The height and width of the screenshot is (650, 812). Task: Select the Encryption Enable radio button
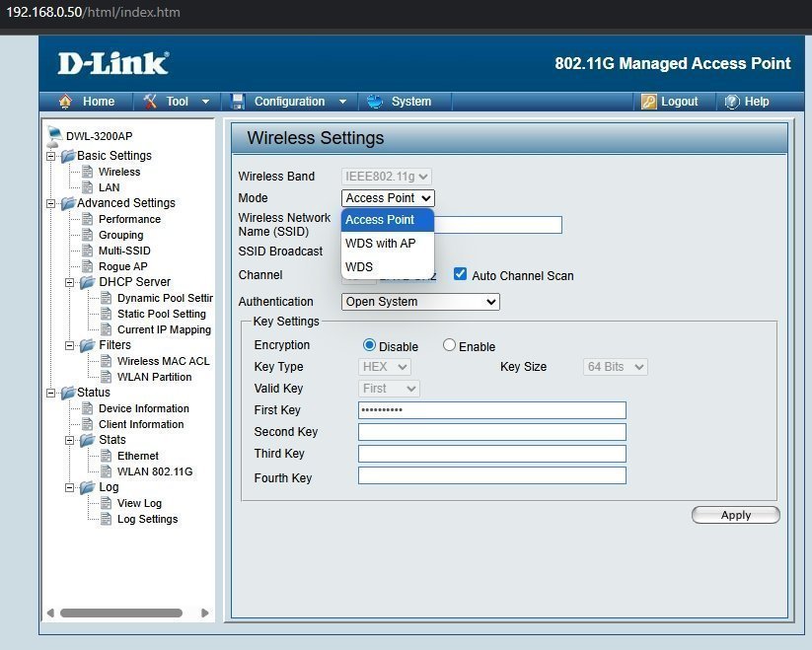coord(449,345)
